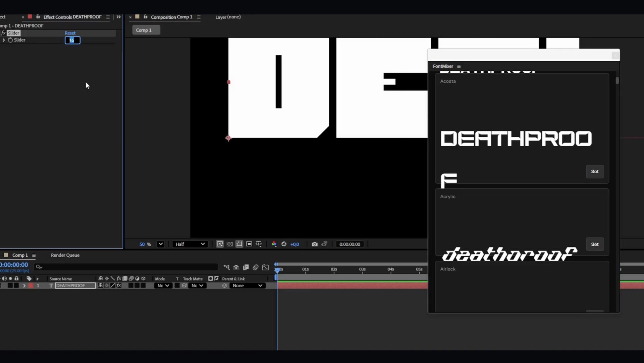Open the FontMixer panel menu
This screenshot has height=363, width=644.
(459, 66)
